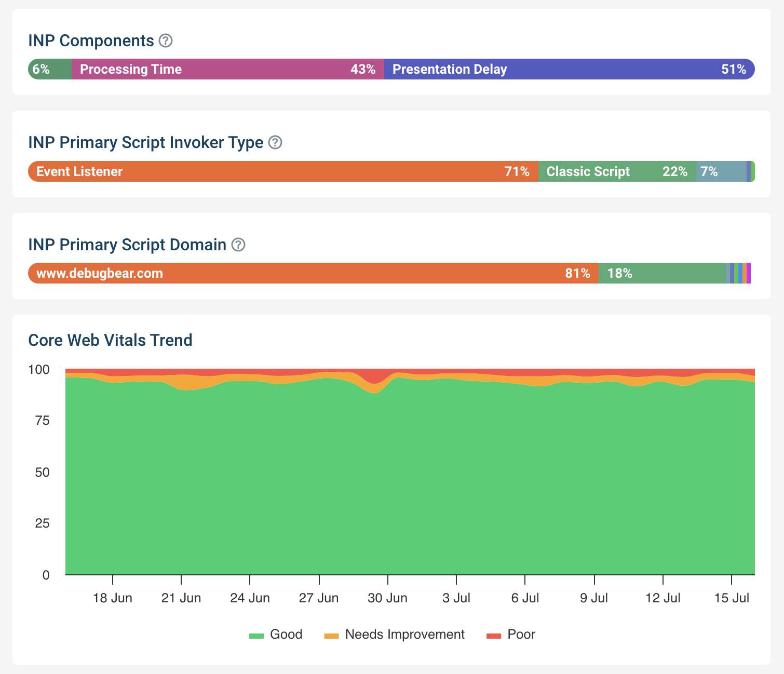
Task: Click the red Poor dip near 30 Jun
Action: 375,376
